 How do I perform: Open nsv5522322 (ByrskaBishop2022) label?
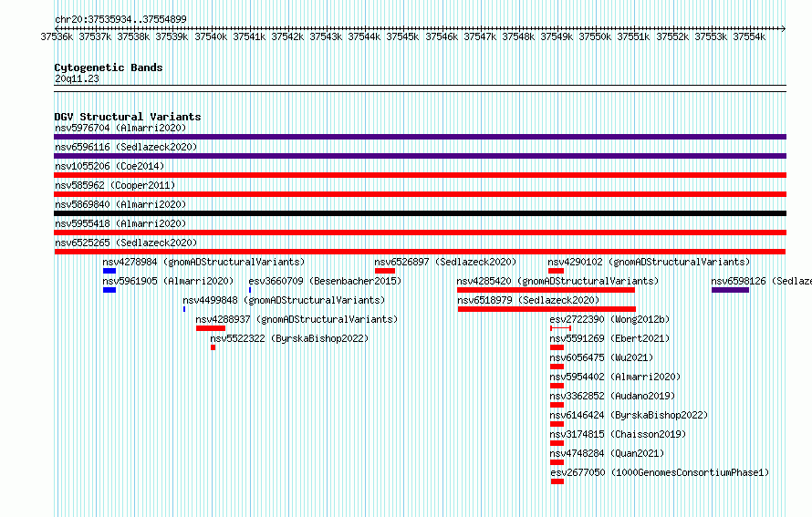(289, 338)
